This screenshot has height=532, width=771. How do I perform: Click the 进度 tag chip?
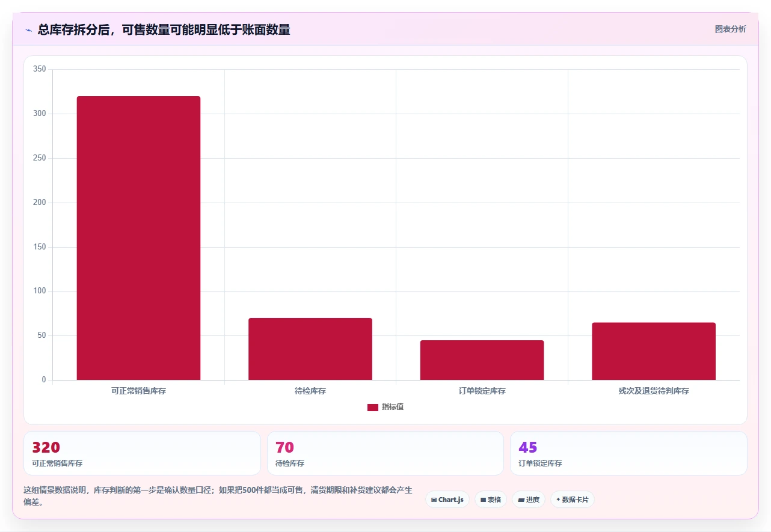[x=529, y=500]
